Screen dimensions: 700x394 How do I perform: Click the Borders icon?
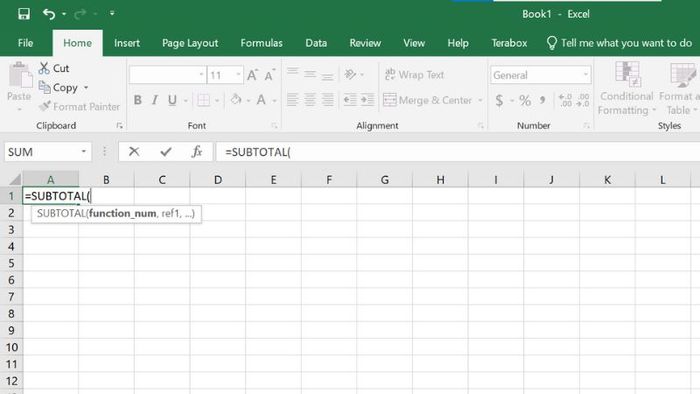click(x=204, y=100)
